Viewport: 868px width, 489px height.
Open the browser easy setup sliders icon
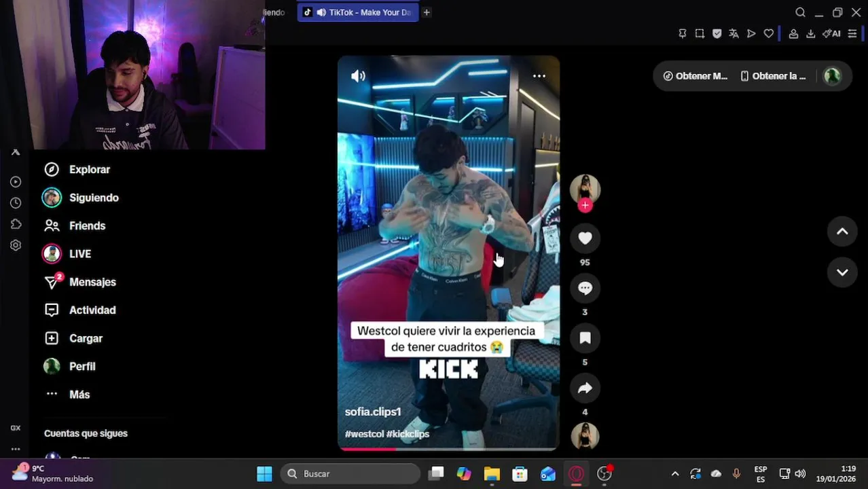[852, 33]
